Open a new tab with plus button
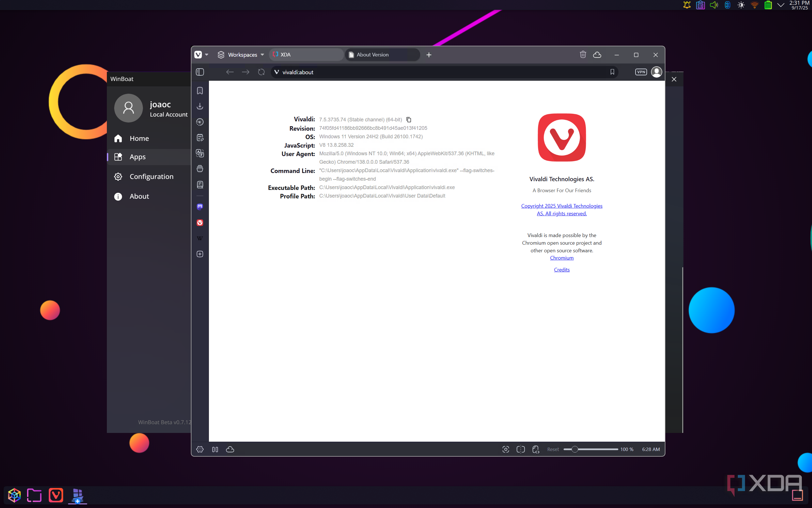This screenshot has width=812, height=508. (x=429, y=55)
